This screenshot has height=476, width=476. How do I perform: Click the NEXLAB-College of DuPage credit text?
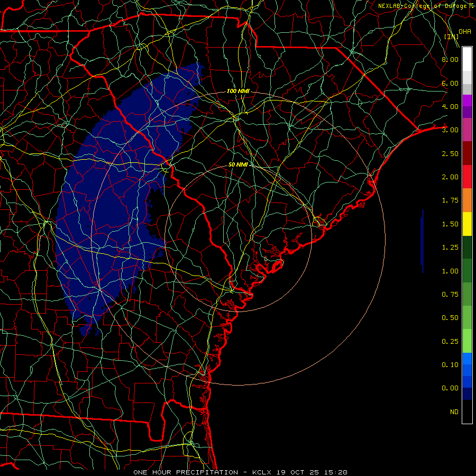[427, 6]
